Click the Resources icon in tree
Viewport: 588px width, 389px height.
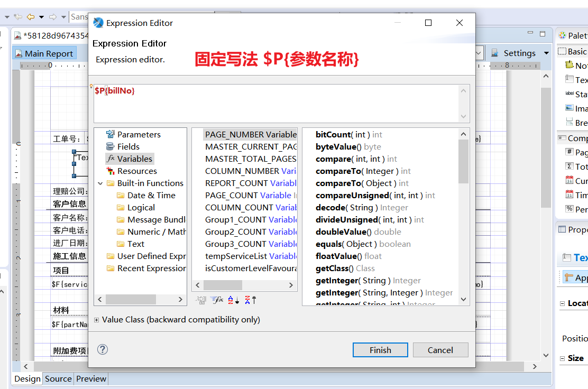pos(110,171)
